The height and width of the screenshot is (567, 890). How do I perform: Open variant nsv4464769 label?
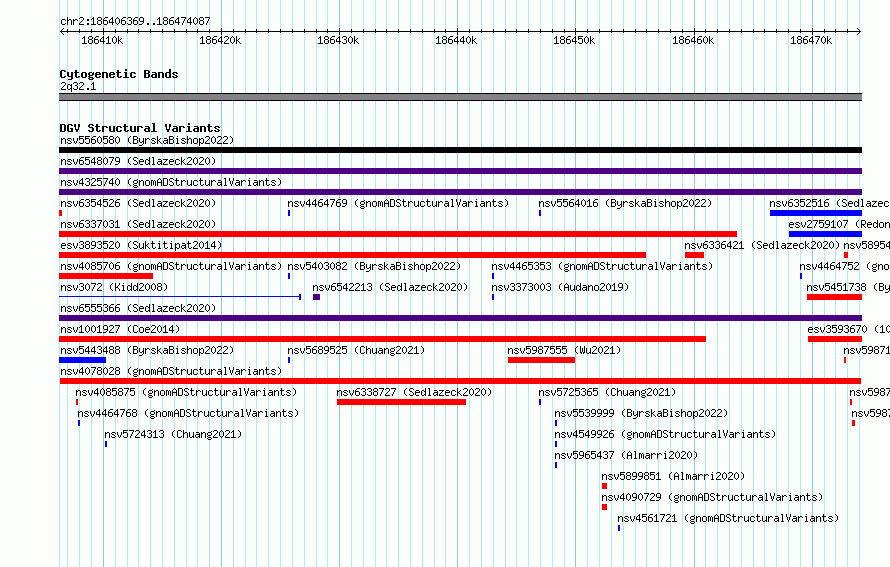(398, 203)
